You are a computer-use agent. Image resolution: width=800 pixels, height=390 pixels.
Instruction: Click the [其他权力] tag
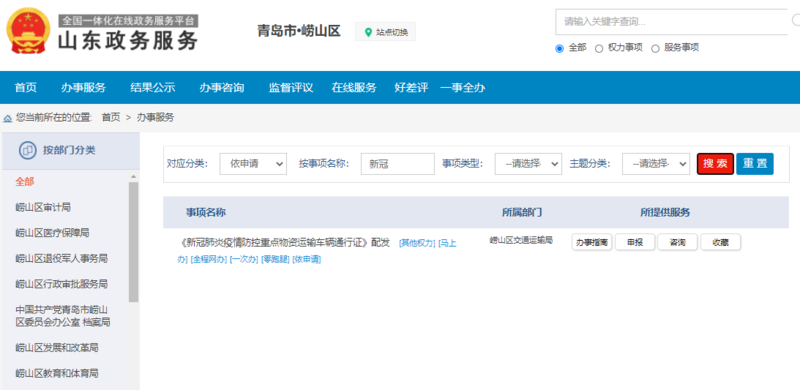pyautogui.click(x=417, y=243)
